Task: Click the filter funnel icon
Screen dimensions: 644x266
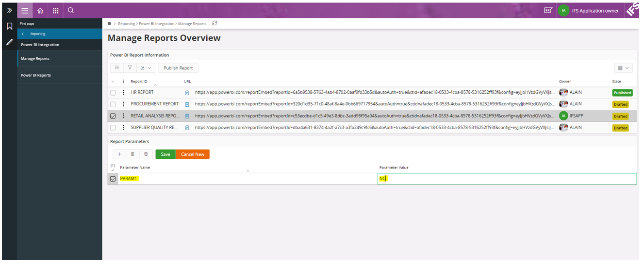Action: pos(130,68)
